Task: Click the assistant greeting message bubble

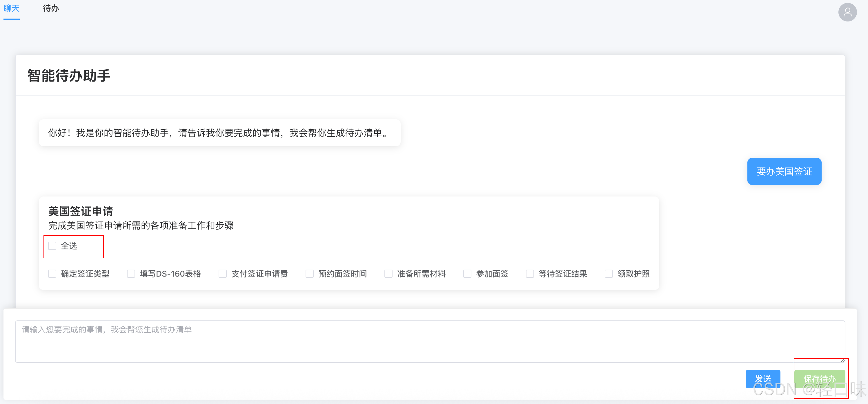Action: pos(219,133)
